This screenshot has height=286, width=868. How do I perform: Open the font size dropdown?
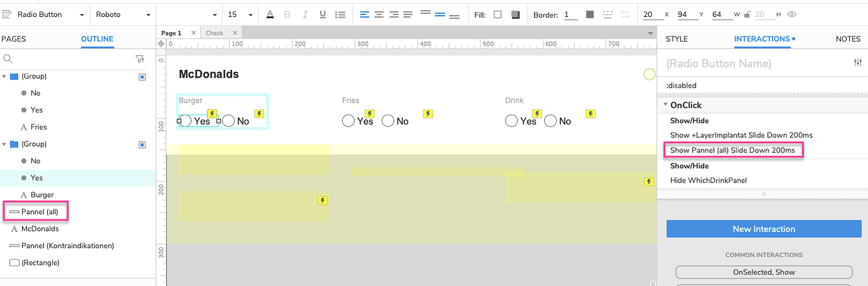[239, 14]
